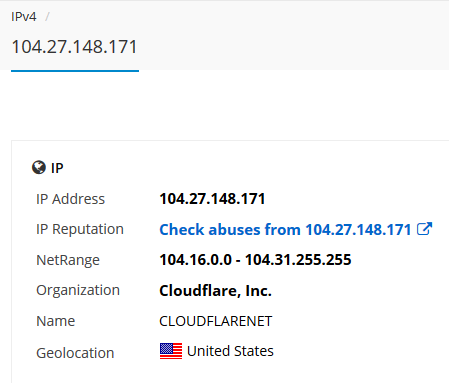Screen dimensions: 449x383
Task: Click the external link icon after abuses link
Action: [x=424, y=229]
